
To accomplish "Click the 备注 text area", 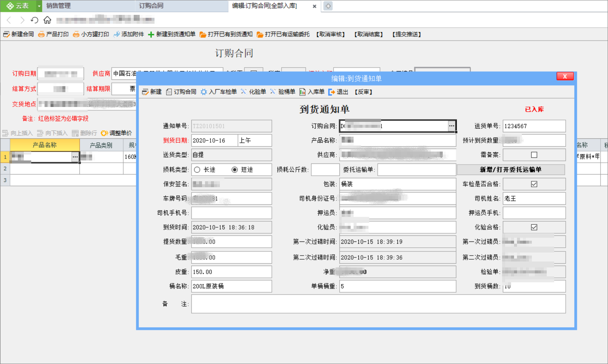I will 378,304.
